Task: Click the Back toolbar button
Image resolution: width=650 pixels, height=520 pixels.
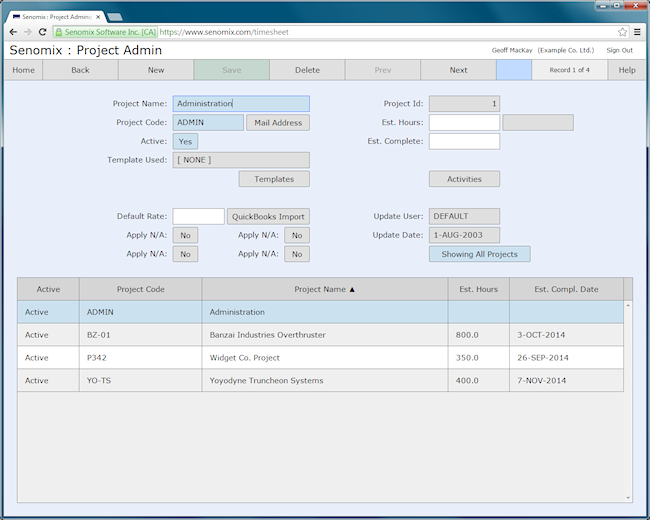Action: coord(80,70)
